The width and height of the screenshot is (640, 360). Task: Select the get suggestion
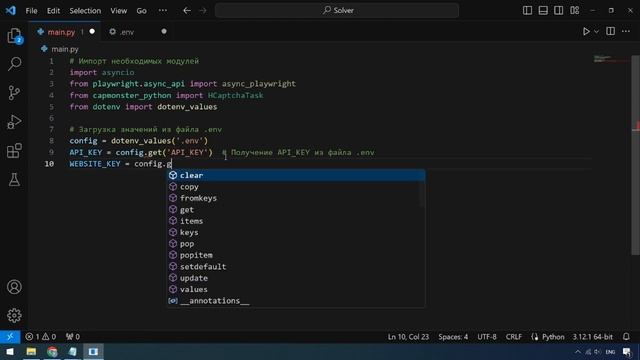coord(296,209)
